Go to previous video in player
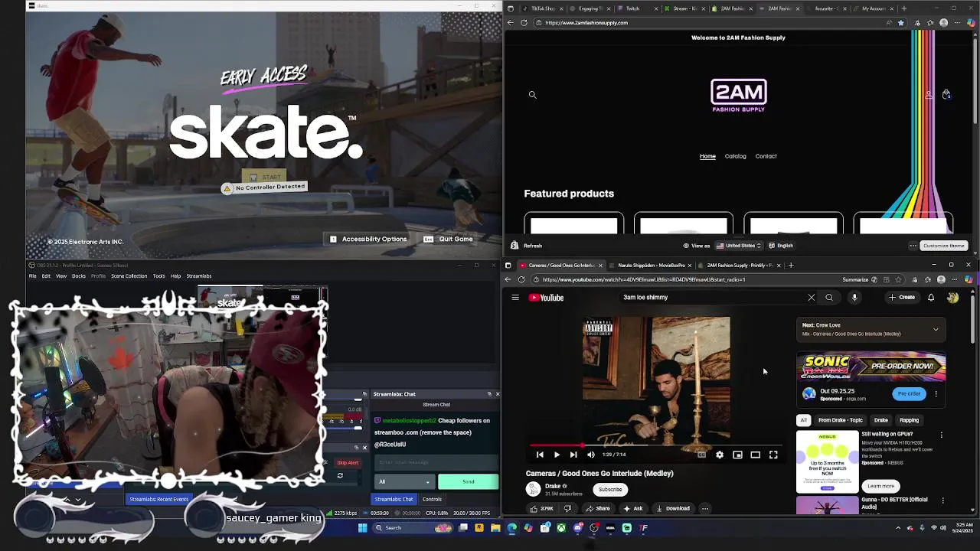 coord(540,455)
